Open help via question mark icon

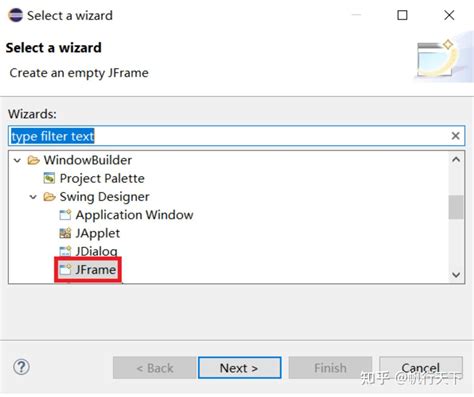(x=21, y=367)
